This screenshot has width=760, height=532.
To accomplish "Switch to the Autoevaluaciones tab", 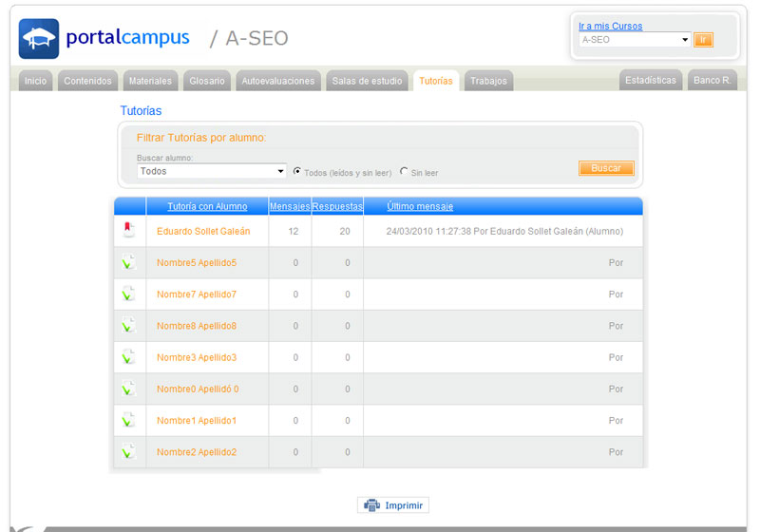I will 277,81.
